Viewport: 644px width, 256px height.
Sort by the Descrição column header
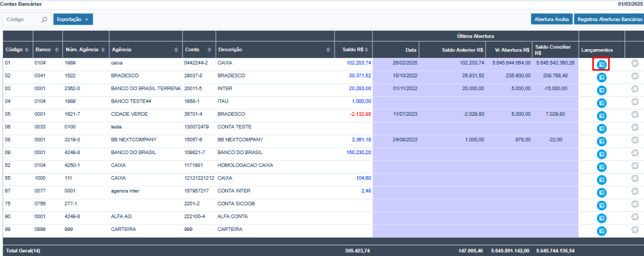[328, 50]
